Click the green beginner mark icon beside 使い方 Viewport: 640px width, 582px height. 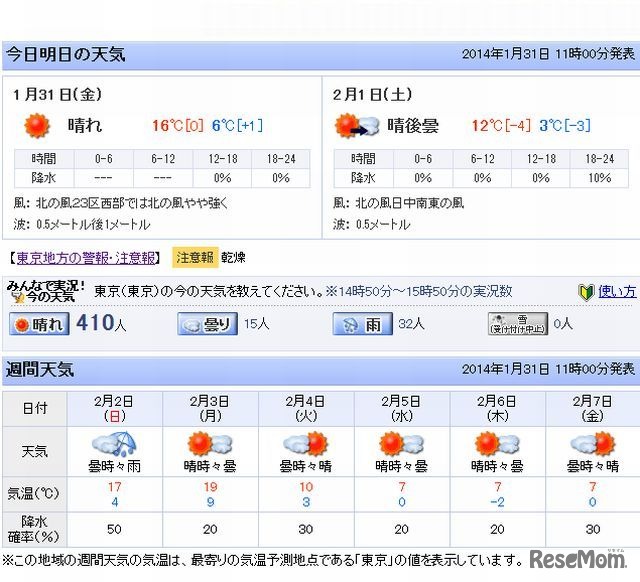pyautogui.click(x=586, y=293)
